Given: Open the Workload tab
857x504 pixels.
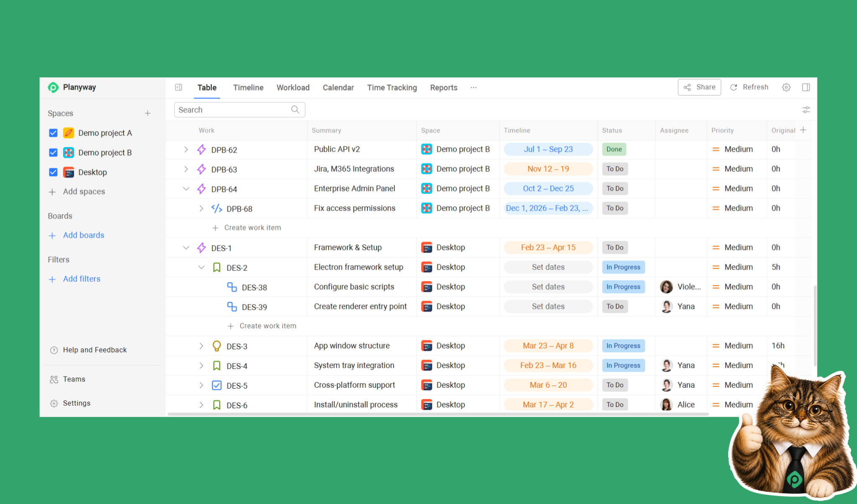Looking at the screenshot, I should [x=293, y=87].
